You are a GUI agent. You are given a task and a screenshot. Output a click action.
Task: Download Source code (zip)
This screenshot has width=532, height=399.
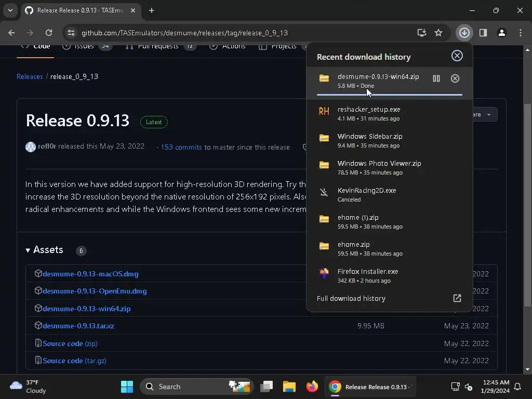70,343
